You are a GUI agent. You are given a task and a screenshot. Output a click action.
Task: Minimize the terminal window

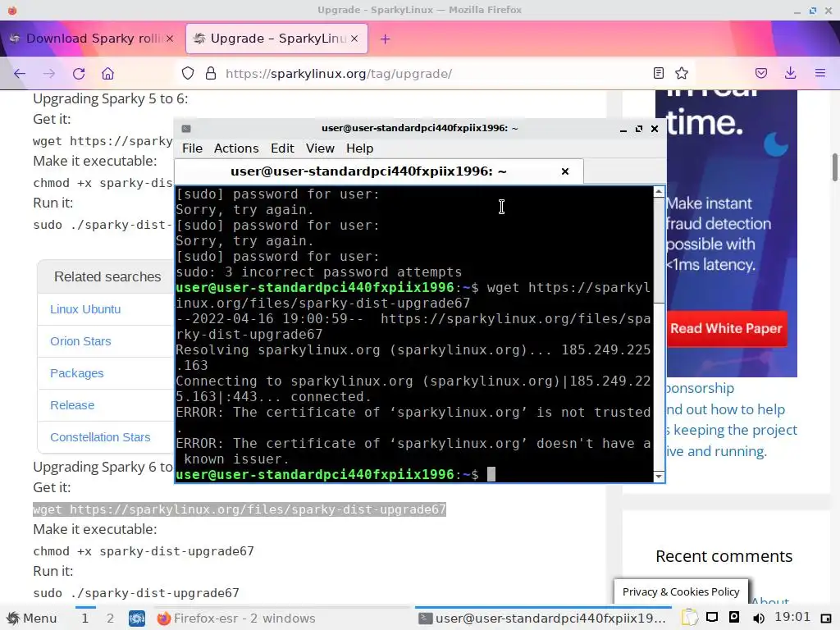pos(623,129)
